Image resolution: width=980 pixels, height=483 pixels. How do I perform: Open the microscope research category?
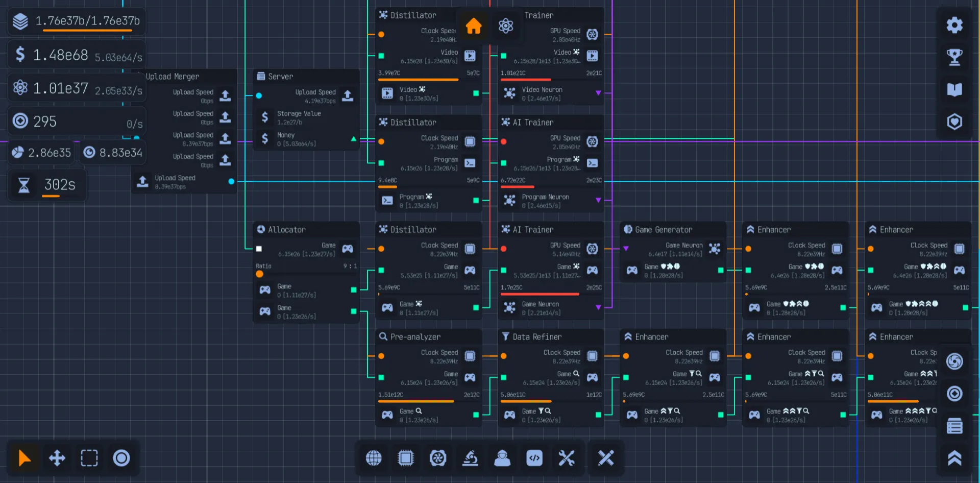coord(470,458)
